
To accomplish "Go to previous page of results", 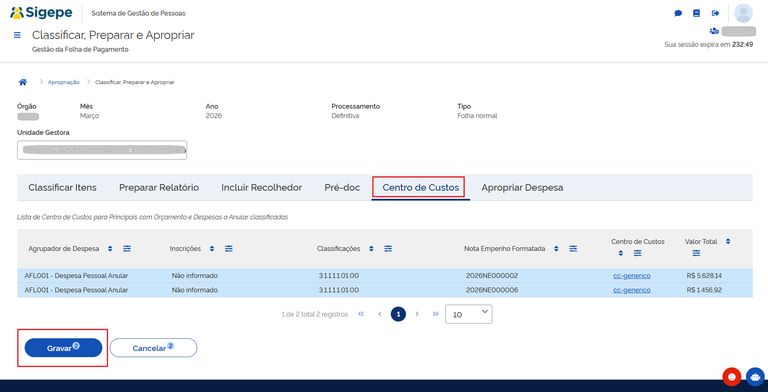I will tap(380, 314).
